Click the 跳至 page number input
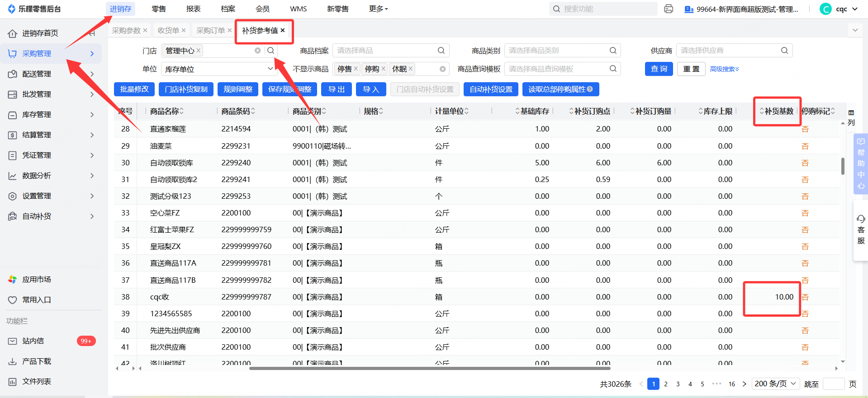Image resolution: width=868 pixels, height=398 pixels. 834,384
